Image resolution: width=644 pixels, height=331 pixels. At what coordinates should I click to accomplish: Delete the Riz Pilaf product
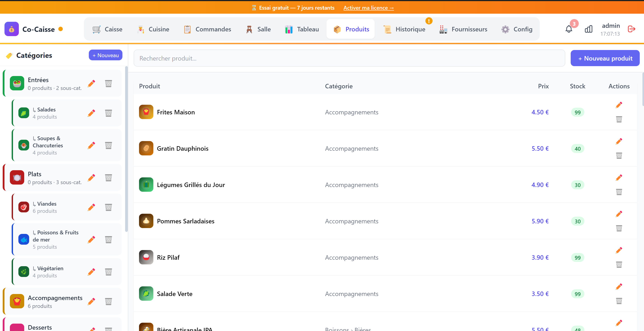point(619,264)
